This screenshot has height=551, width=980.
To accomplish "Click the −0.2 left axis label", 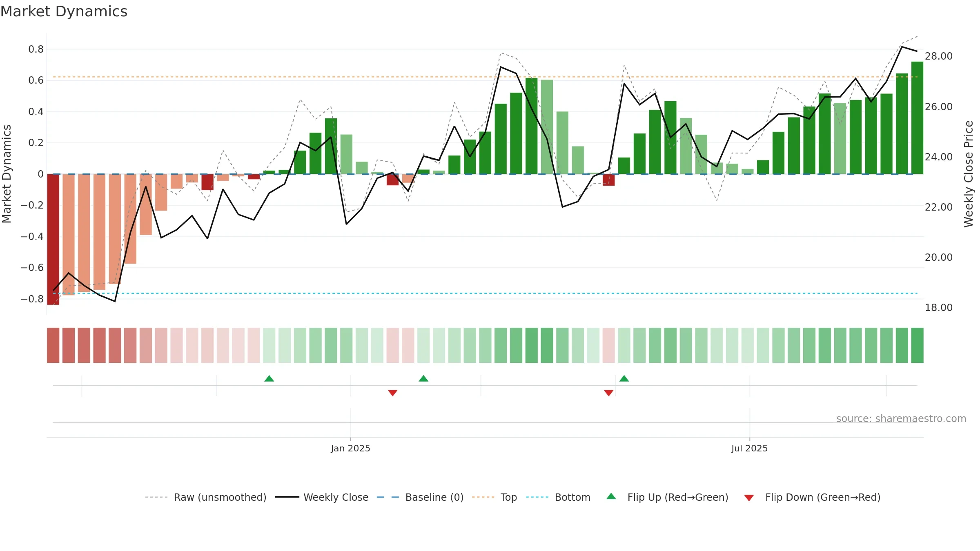I will point(32,205).
